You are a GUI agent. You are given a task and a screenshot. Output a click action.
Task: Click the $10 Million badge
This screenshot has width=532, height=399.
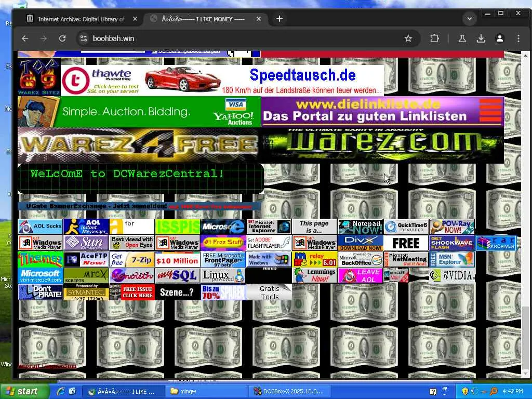(x=178, y=259)
